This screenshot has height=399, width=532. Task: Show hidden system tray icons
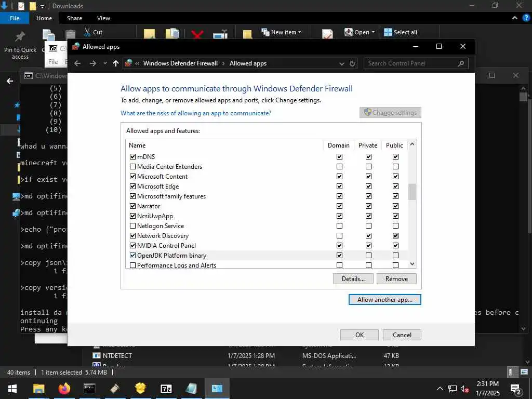[x=440, y=389]
